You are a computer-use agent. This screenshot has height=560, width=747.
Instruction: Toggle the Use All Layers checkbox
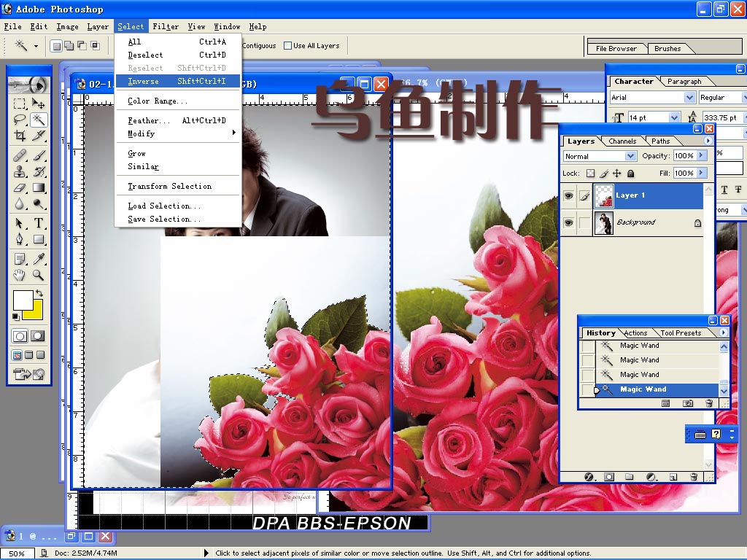[287, 46]
